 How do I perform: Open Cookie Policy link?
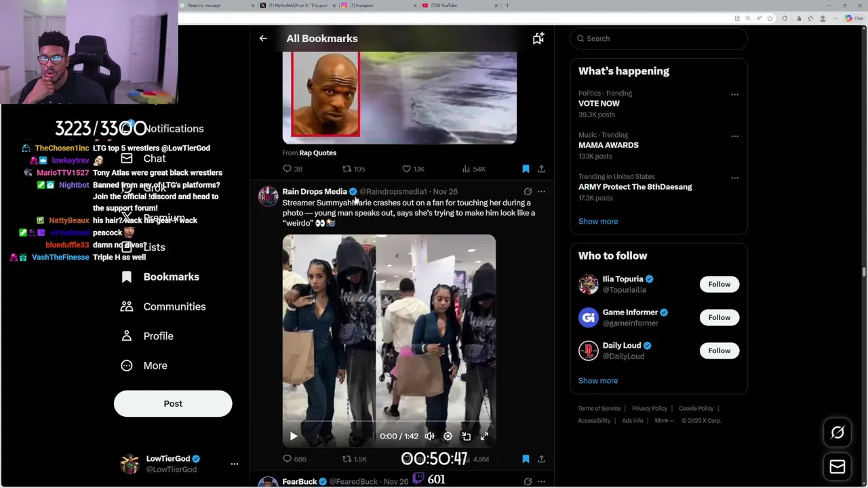[x=696, y=409]
